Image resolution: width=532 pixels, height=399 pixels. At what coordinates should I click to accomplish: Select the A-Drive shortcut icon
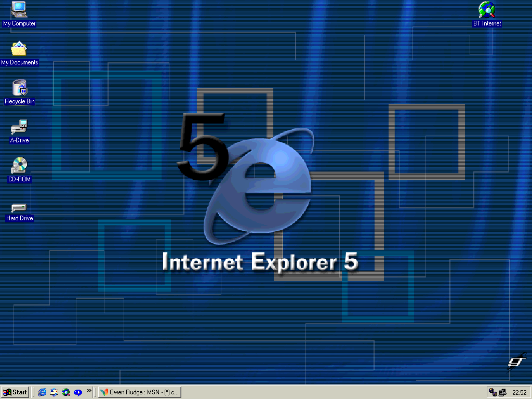coord(19,127)
